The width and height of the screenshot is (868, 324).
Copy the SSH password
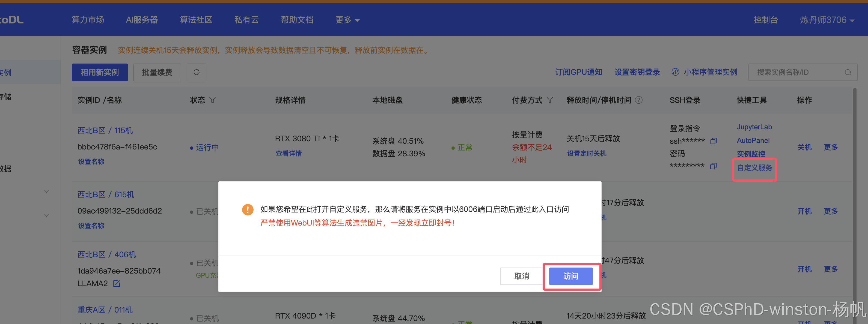tap(713, 166)
